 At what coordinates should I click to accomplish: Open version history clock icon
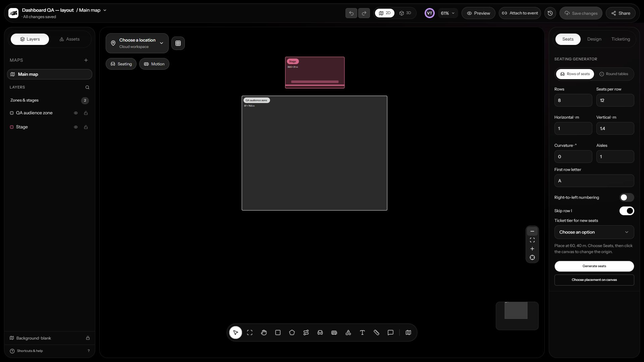[x=550, y=13]
